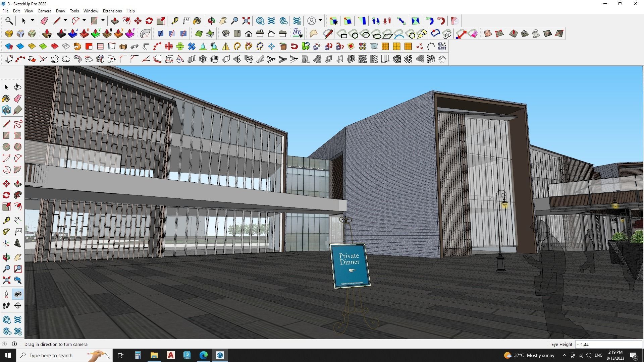This screenshot has height=362, width=644.
Task: Expand the Rectangle shape tool dropdown arrow
Action: pos(103,20)
